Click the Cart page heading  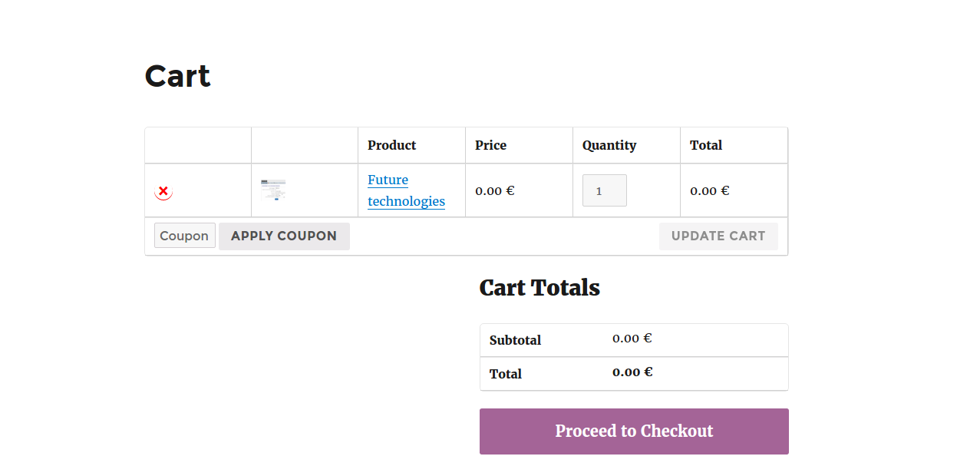[x=177, y=76]
